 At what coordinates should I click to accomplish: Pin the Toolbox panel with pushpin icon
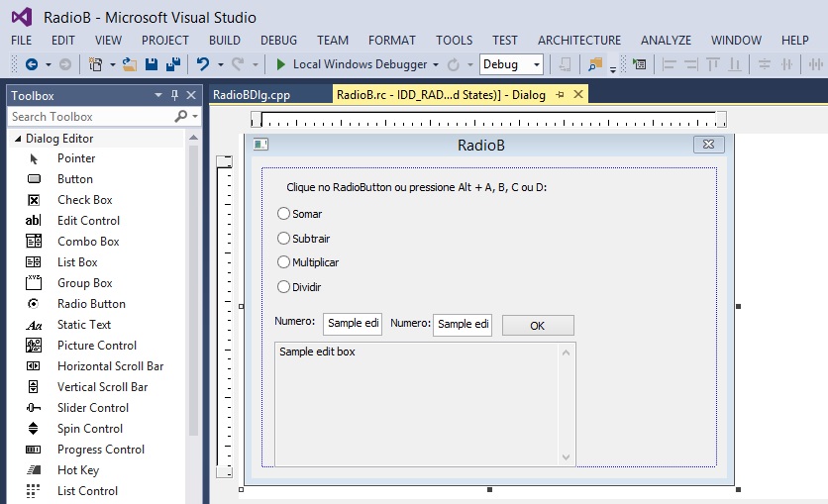pos(175,96)
